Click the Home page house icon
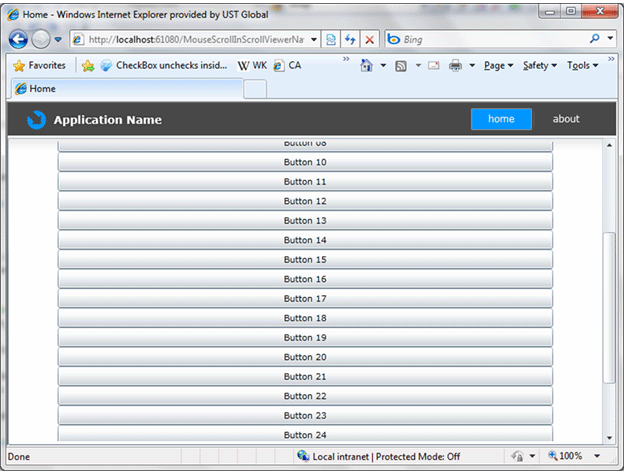 (x=366, y=65)
